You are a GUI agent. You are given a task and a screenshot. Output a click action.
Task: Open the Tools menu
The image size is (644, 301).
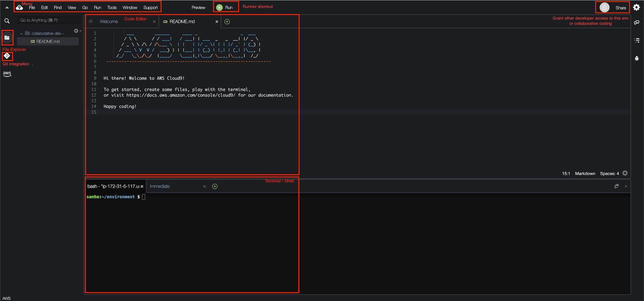tap(112, 7)
